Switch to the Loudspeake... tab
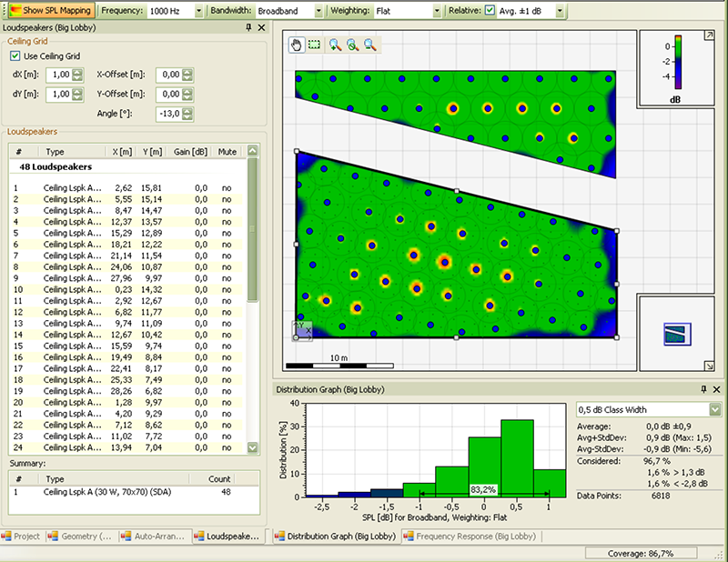 pos(228,537)
